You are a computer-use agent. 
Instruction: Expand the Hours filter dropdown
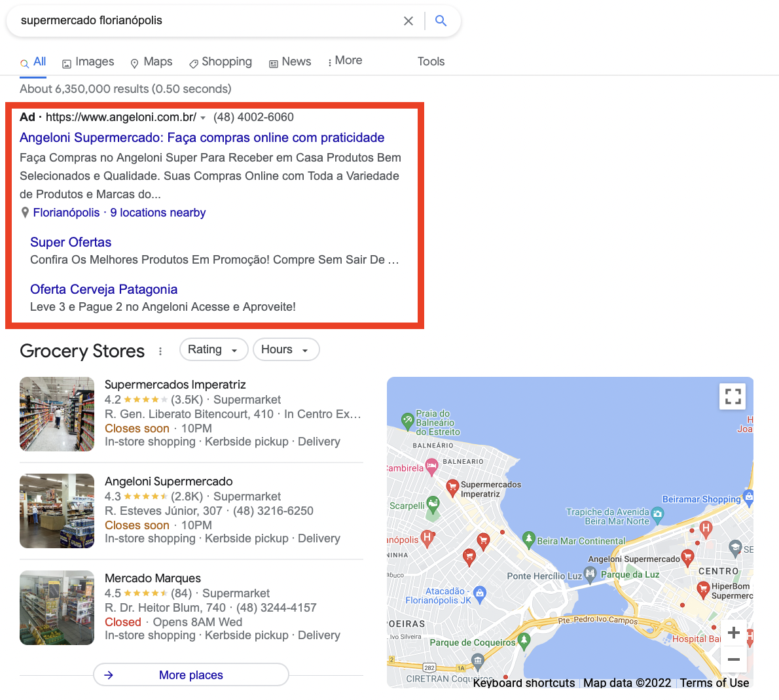coord(286,349)
